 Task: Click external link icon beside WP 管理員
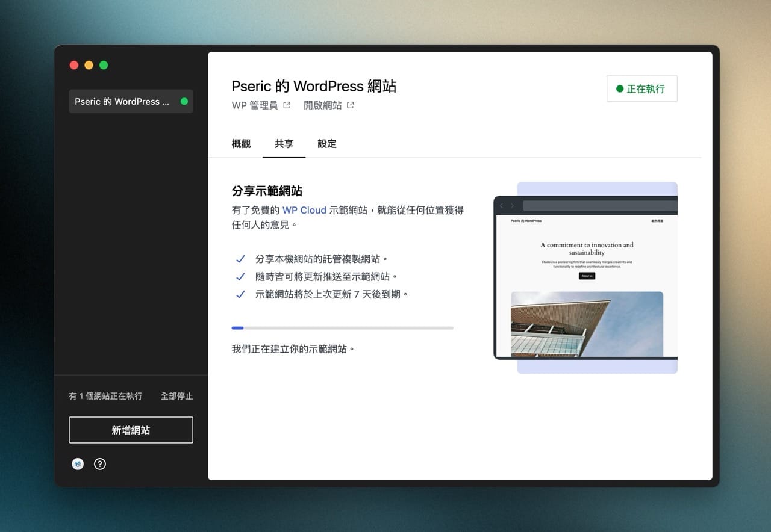coord(287,105)
